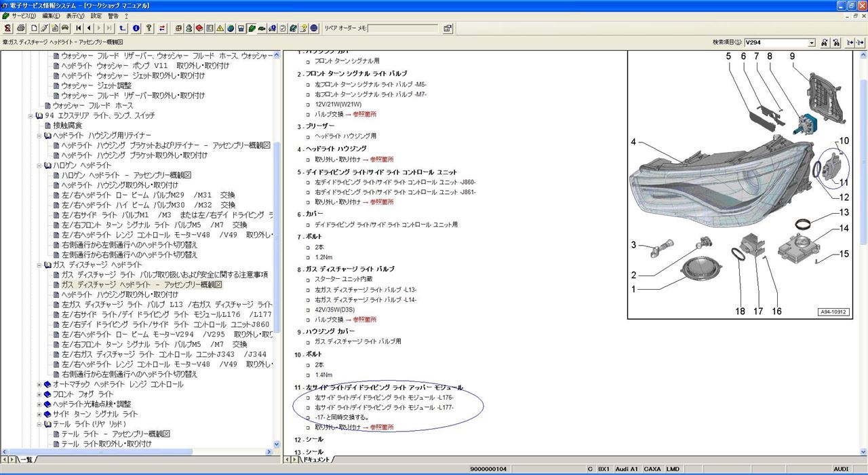Click the リペア オーダー メモ input field
868x475 pixels.
pyautogui.click(x=403, y=28)
